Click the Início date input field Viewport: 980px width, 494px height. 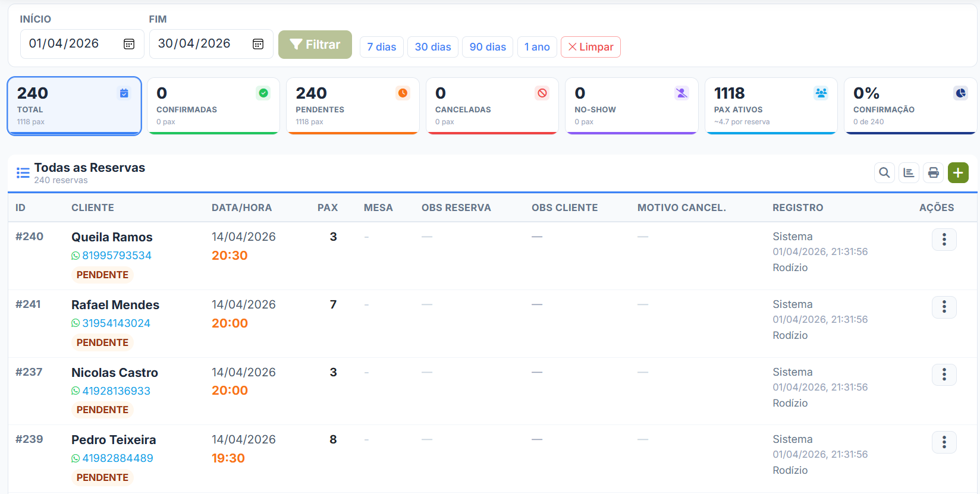pos(71,44)
